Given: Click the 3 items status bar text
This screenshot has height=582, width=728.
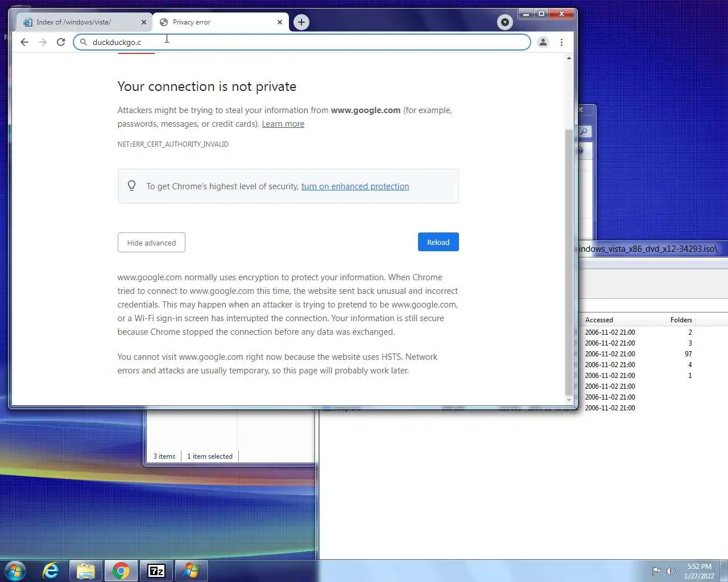Looking at the screenshot, I should coord(164,456).
